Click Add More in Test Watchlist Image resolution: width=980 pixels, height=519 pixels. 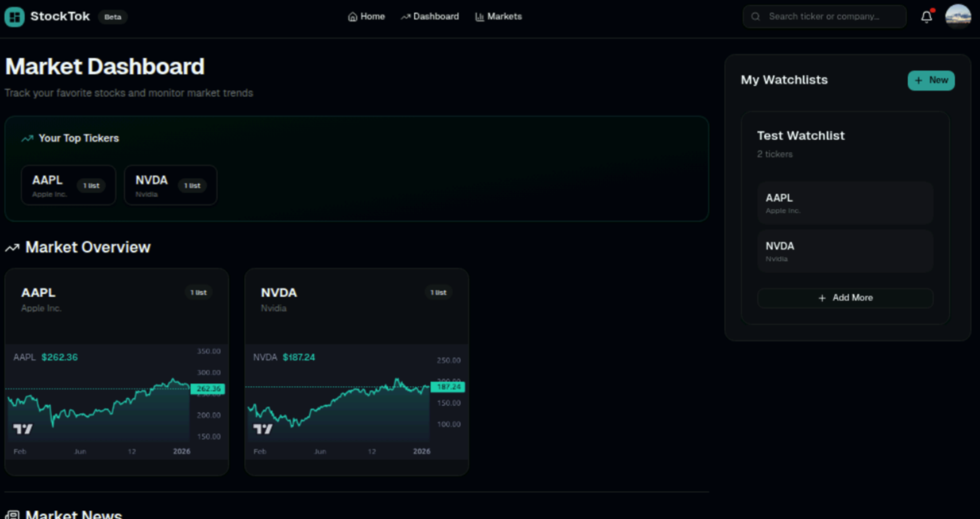click(x=845, y=298)
